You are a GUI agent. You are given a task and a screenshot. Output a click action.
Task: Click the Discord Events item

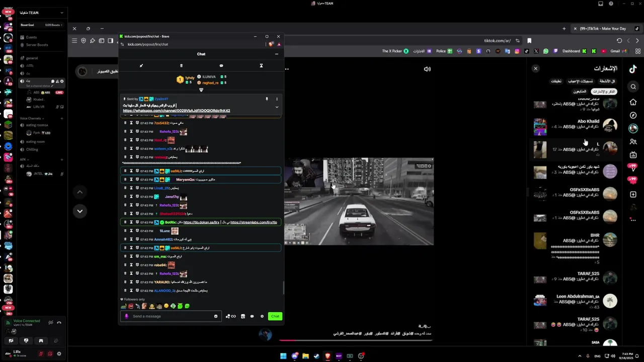[31, 37]
